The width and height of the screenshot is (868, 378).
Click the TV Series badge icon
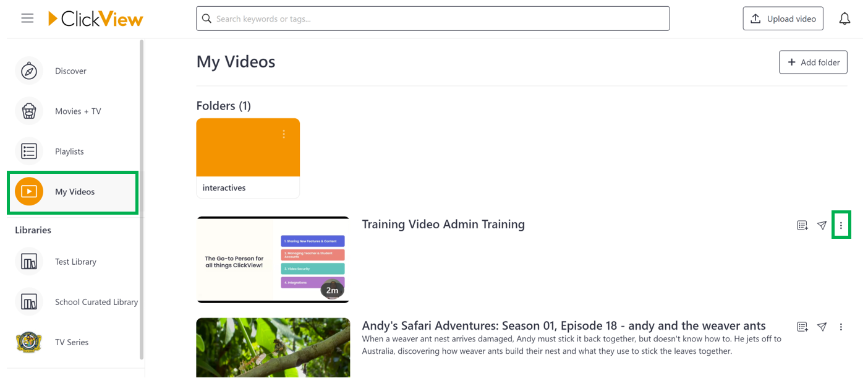[29, 342]
